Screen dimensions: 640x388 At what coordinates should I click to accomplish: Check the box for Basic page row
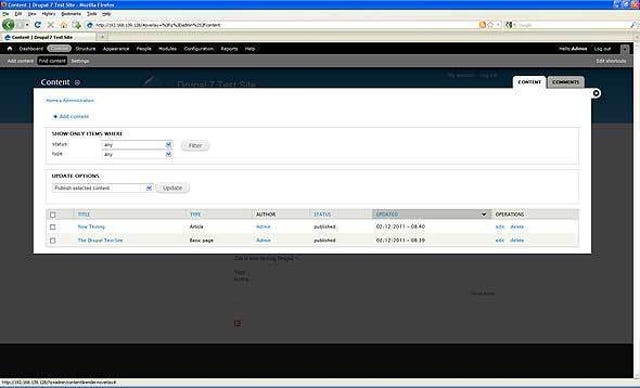click(x=53, y=241)
